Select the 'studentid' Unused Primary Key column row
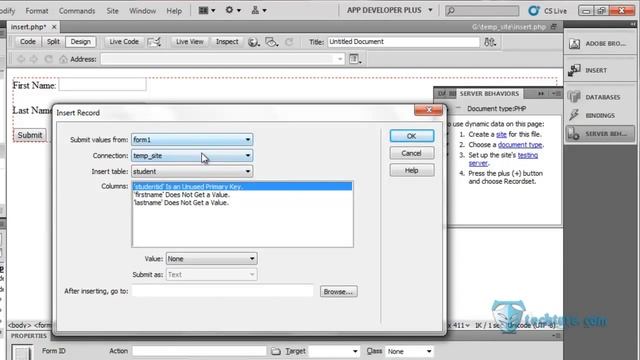640x360 pixels. pos(242,187)
